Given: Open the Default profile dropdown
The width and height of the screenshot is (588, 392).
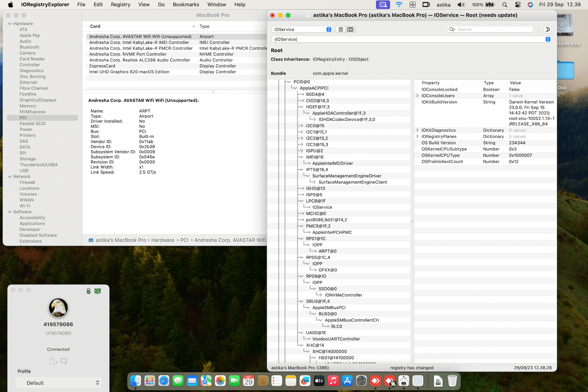Looking at the screenshot, I should pos(58,383).
